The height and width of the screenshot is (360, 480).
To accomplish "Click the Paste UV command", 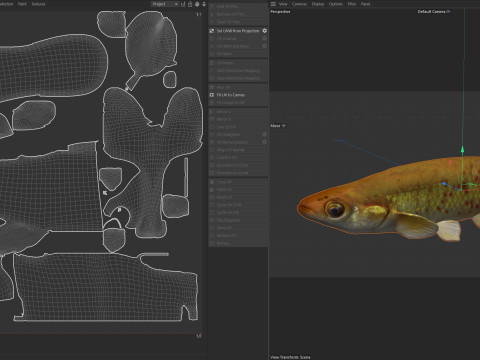I will click(238, 189).
